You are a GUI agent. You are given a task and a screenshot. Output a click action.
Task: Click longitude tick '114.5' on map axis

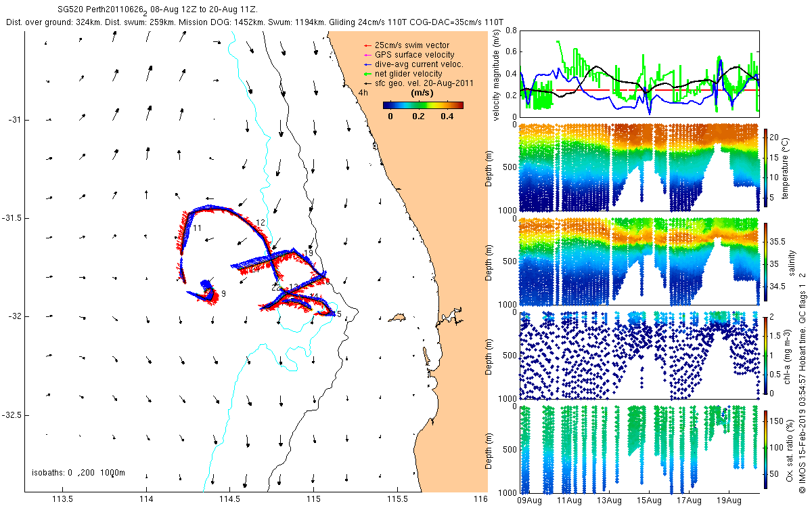(229, 500)
